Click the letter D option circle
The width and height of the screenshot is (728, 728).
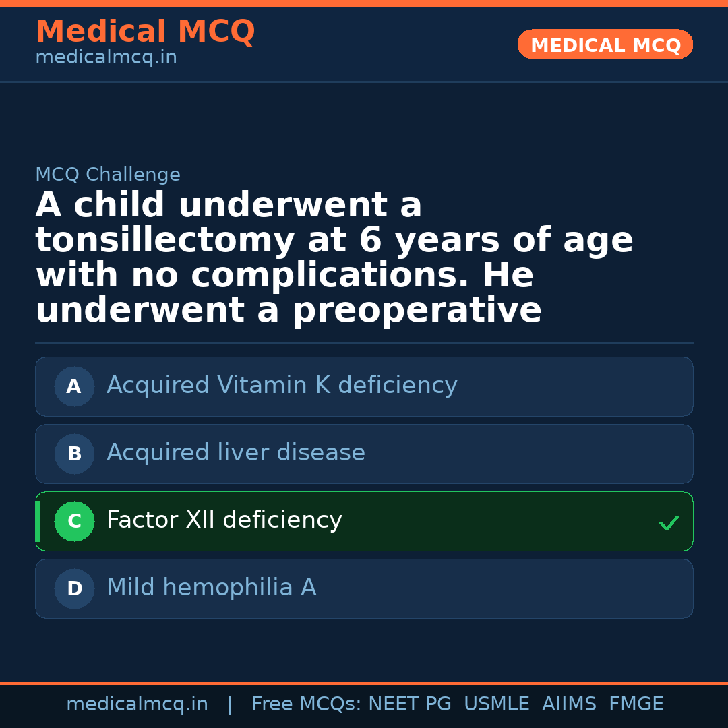[x=74, y=588]
